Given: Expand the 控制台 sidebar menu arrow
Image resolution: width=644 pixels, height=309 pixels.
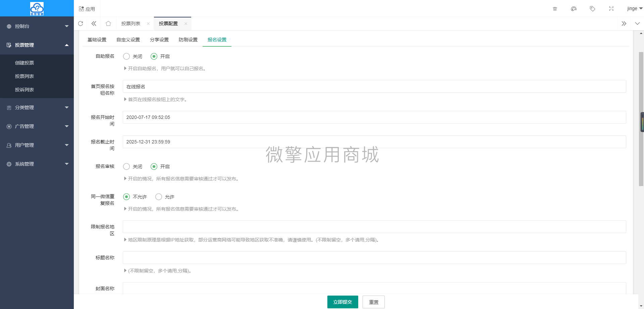Looking at the screenshot, I should (x=67, y=26).
